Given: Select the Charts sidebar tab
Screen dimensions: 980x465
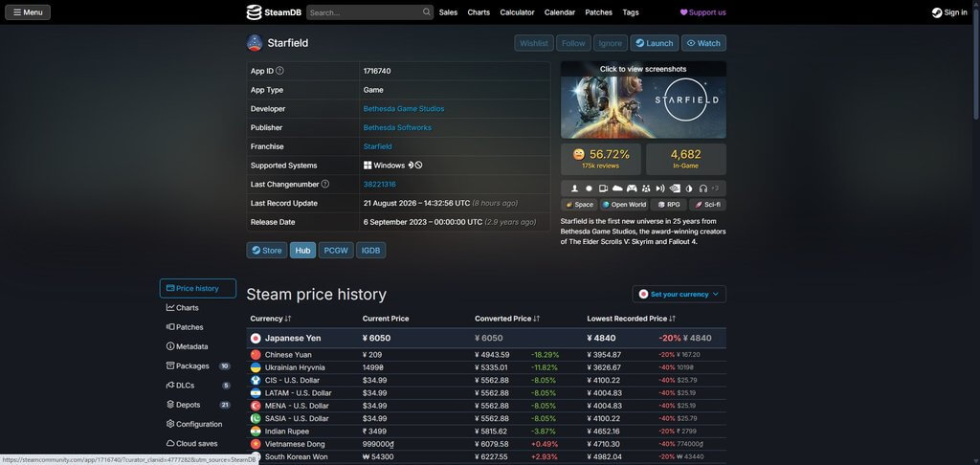Looking at the screenshot, I should (x=198, y=307).
